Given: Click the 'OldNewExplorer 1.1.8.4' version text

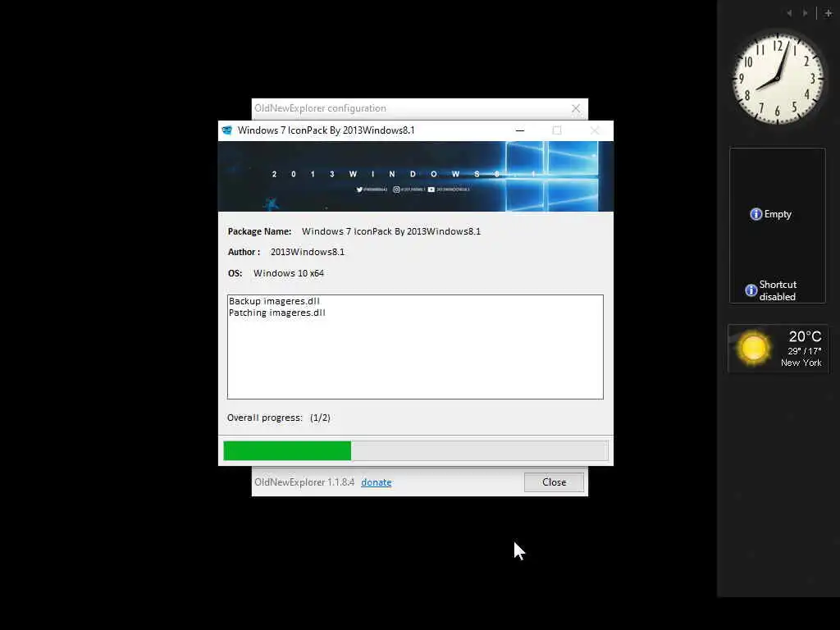Looking at the screenshot, I should coord(304,482).
